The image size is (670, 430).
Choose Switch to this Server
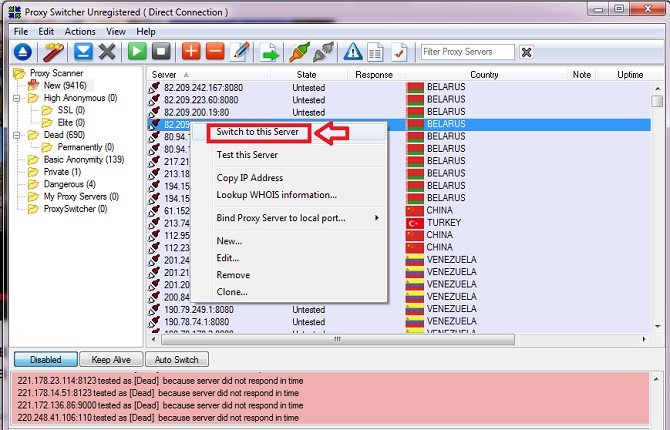click(x=258, y=132)
